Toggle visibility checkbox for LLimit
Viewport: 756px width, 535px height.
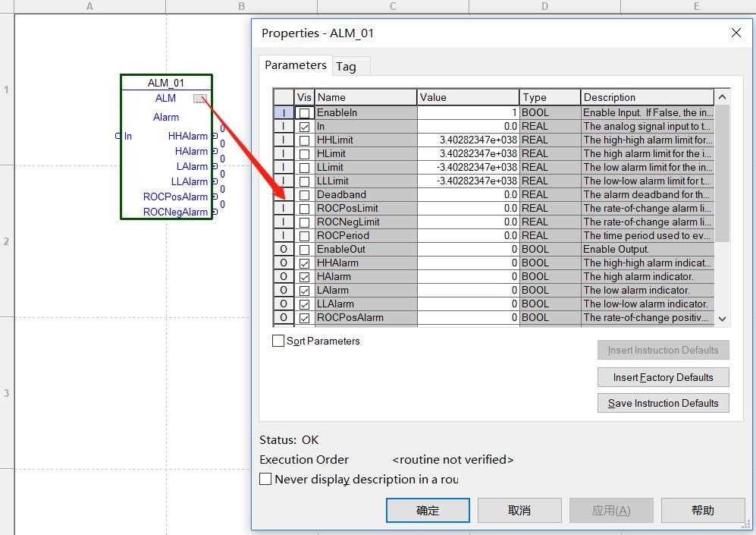304,168
